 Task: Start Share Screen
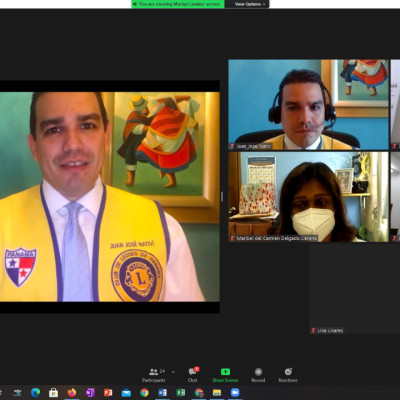tap(225, 375)
